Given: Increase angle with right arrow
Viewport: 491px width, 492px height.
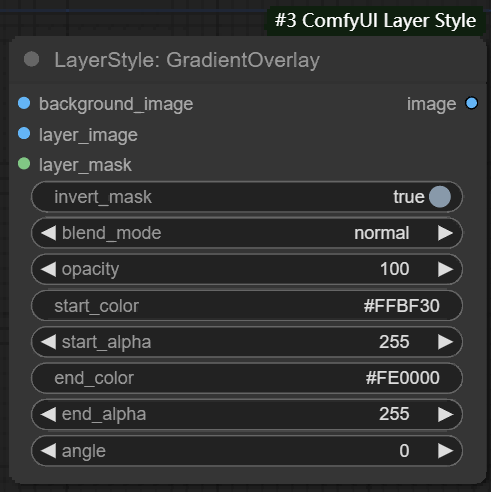Looking at the screenshot, I should point(445,450).
